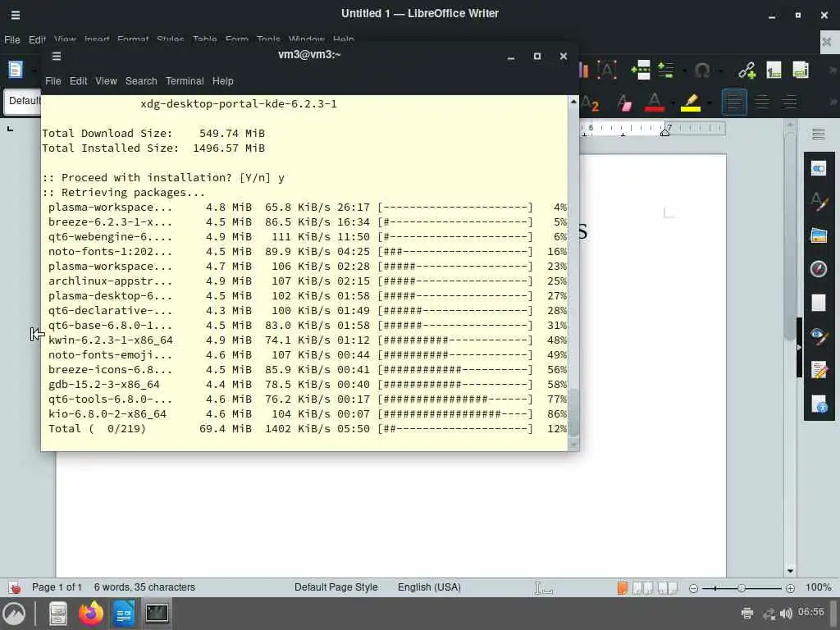Open the terminal window hamburger menu
Screen dimensions: 840x630
point(57,56)
